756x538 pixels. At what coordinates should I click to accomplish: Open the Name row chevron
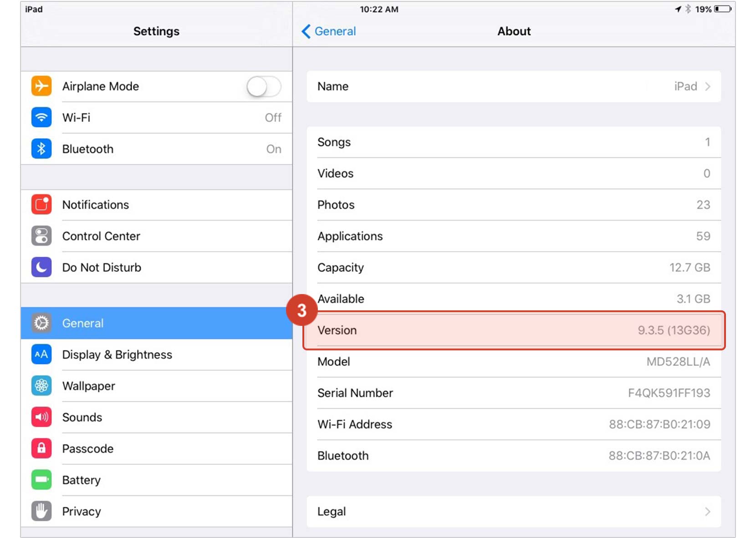(708, 86)
